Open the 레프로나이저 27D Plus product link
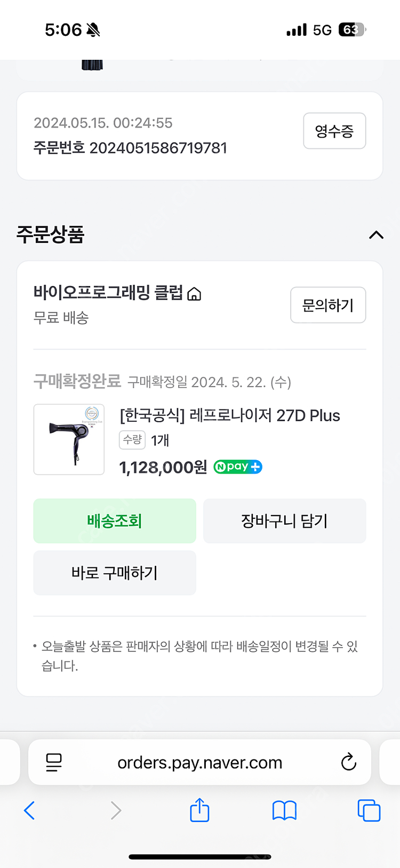Viewport: 400px width, 868px height. tap(230, 415)
